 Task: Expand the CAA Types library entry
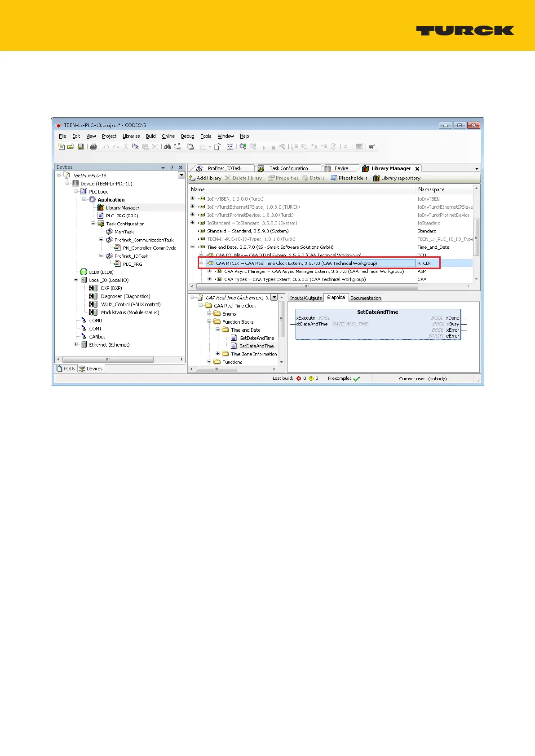(x=210, y=279)
